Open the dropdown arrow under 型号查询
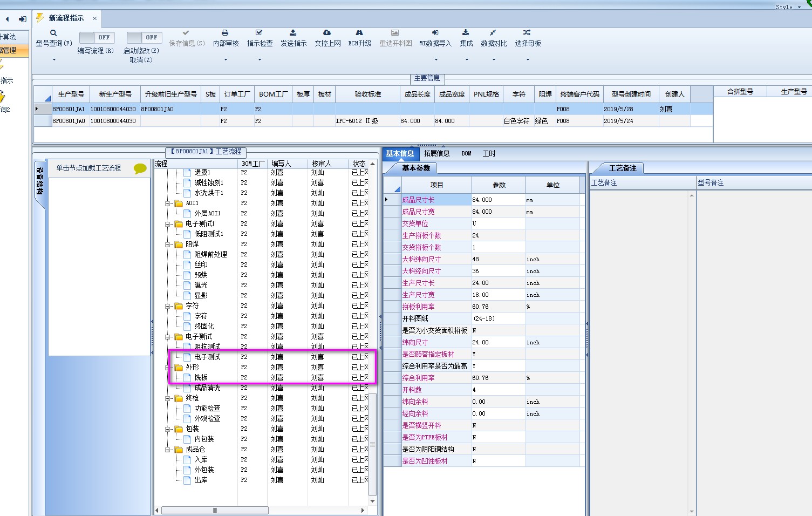This screenshot has width=812, height=516. [x=54, y=59]
